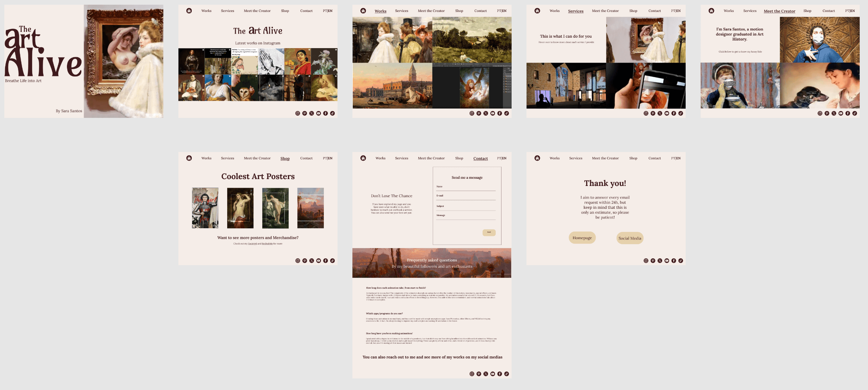Viewport: 868px width, 390px height.
Task: Open the owl image in the Instagram grid
Action: (245, 88)
